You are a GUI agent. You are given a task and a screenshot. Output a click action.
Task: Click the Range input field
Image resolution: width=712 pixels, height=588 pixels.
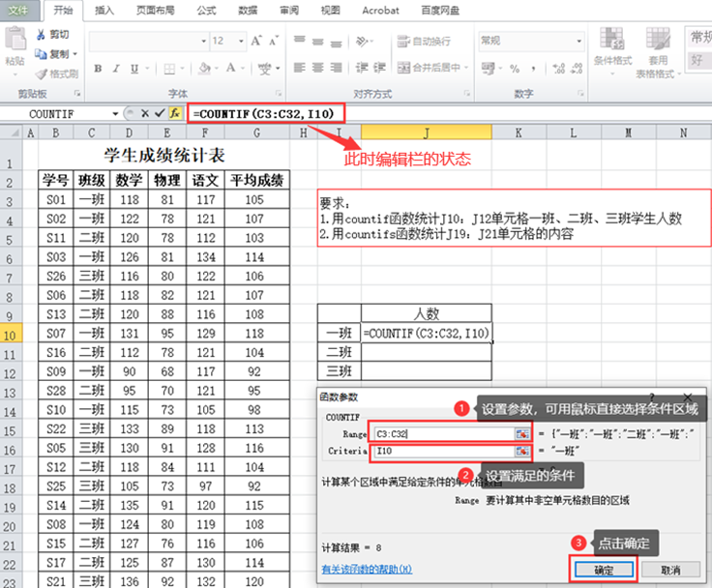tap(445, 434)
